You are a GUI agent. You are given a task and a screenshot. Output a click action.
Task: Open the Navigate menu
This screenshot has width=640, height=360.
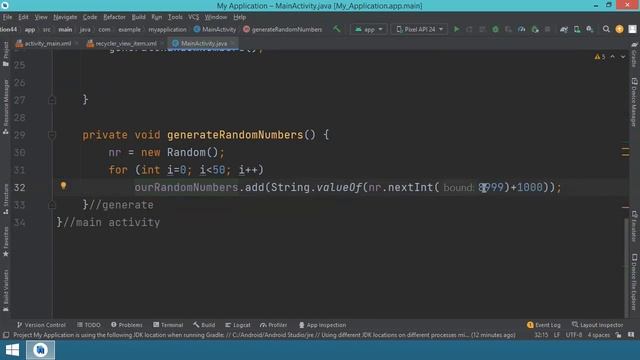click(65, 17)
